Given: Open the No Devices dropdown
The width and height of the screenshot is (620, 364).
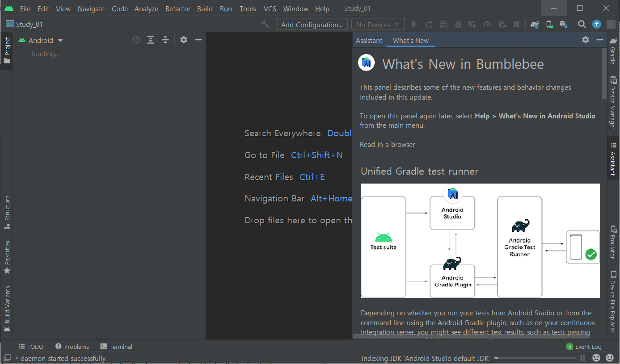Looking at the screenshot, I should click(x=378, y=25).
